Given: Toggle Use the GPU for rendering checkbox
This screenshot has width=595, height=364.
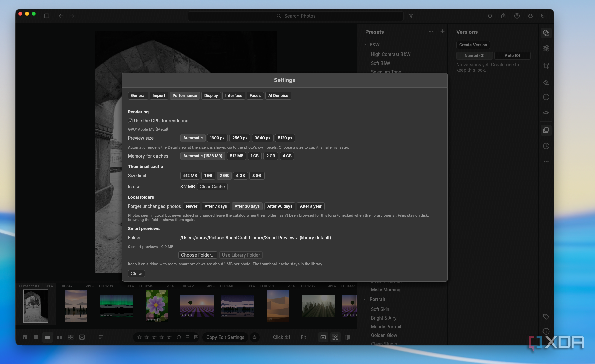Looking at the screenshot, I should click(130, 121).
